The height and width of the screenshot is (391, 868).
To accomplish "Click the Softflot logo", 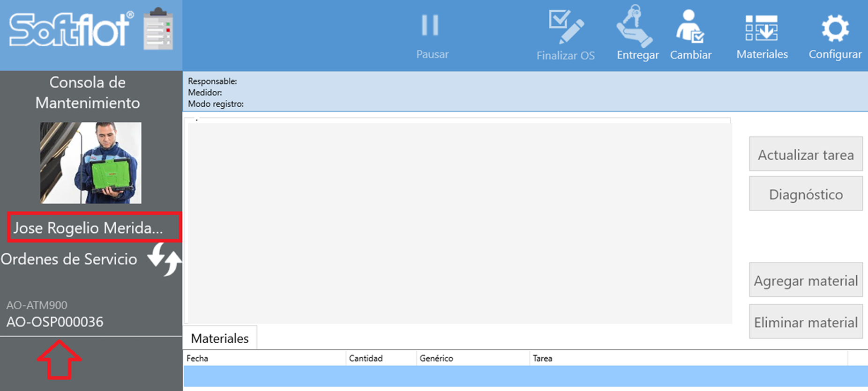I will [x=70, y=29].
